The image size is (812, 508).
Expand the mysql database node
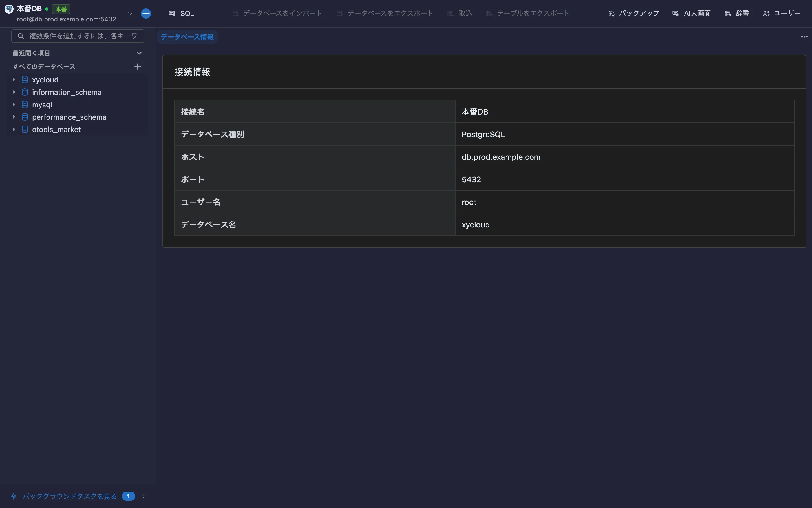(14, 104)
